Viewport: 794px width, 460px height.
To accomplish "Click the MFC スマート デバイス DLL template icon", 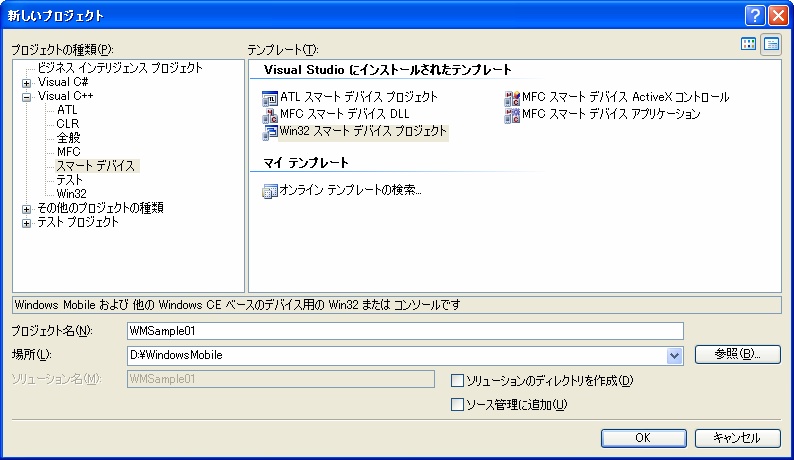I will coord(269,115).
